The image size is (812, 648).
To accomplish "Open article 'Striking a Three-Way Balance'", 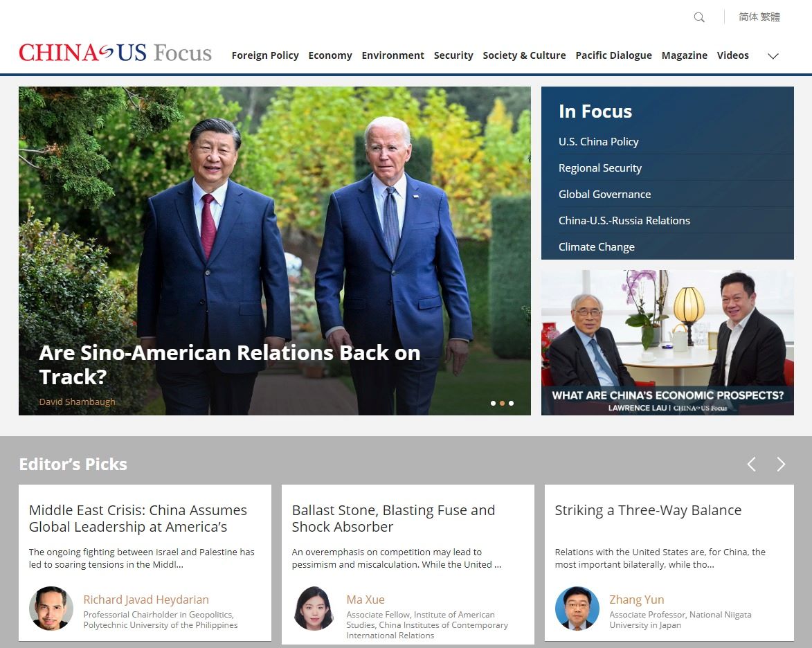I will point(648,510).
